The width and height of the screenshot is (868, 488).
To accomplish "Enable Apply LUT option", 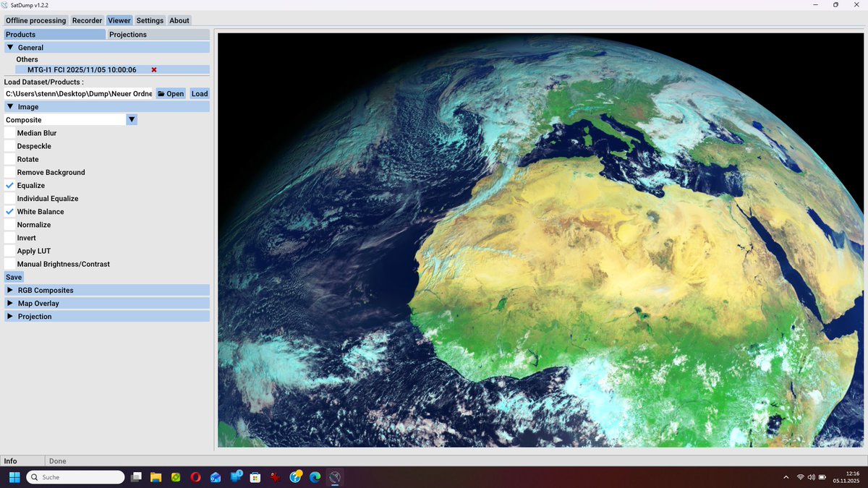I will pos(9,251).
